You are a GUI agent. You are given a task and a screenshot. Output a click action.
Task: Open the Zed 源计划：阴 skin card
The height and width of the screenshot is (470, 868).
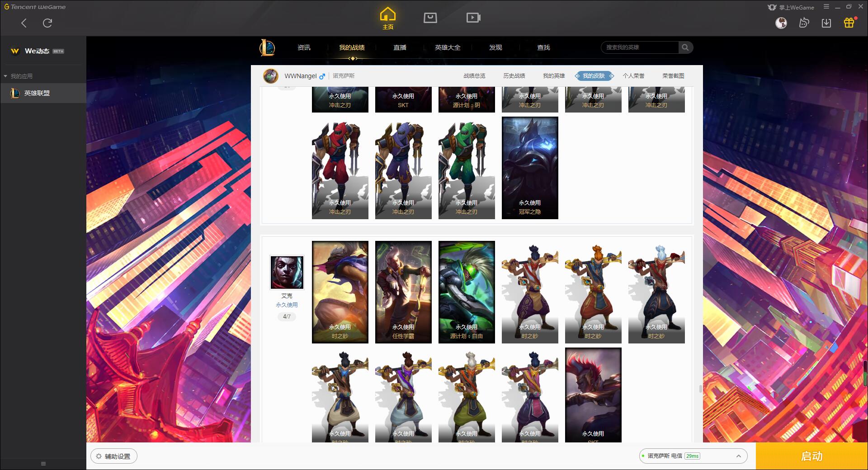(x=467, y=99)
